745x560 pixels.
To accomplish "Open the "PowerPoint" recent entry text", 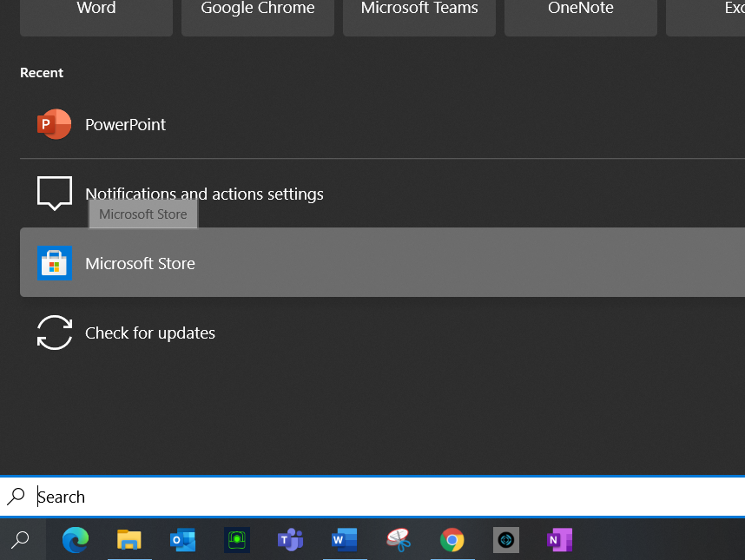I will [x=125, y=124].
